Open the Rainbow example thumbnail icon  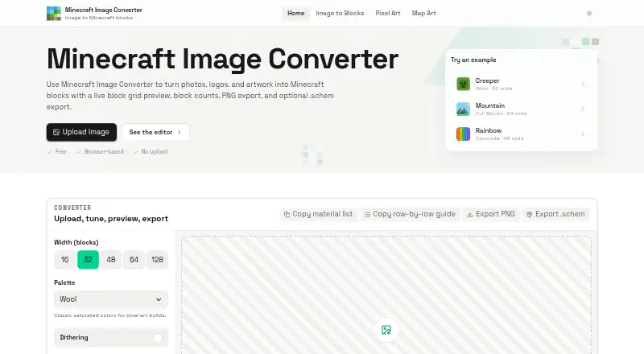(464, 134)
